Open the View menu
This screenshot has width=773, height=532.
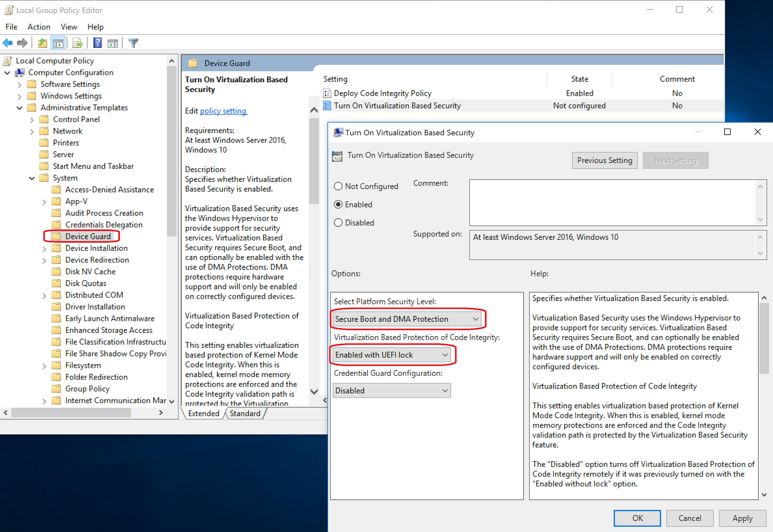(69, 27)
